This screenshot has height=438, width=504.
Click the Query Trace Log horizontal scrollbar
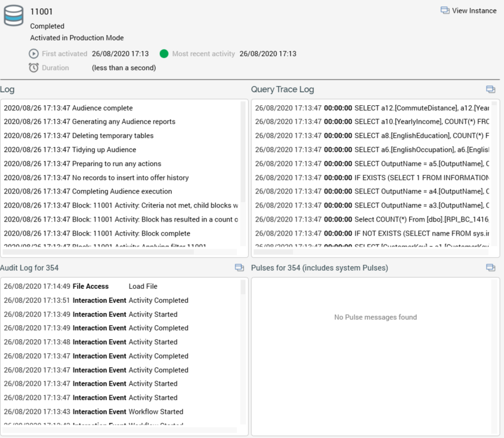click(x=274, y=253)
